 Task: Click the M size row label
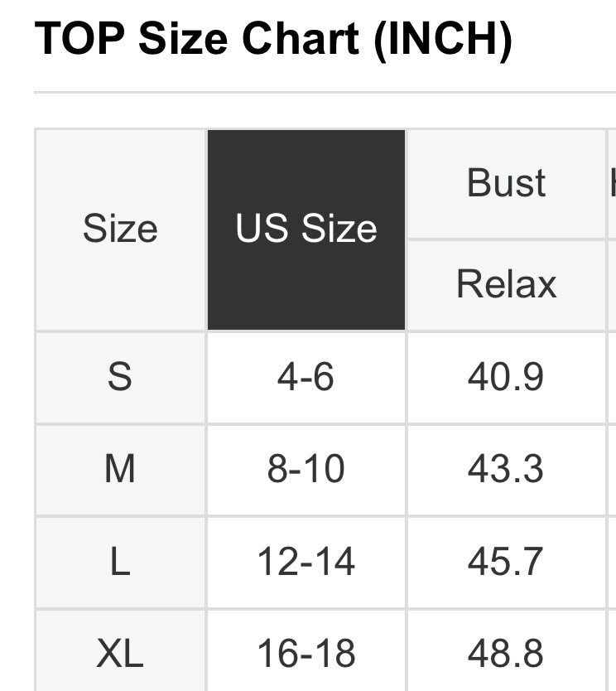120,470
